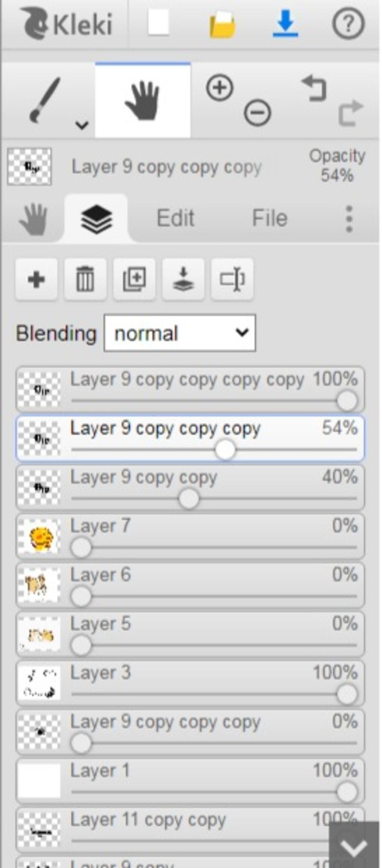
Task: Open the three-dot more options menu
Action: click(x=349, y=219)
